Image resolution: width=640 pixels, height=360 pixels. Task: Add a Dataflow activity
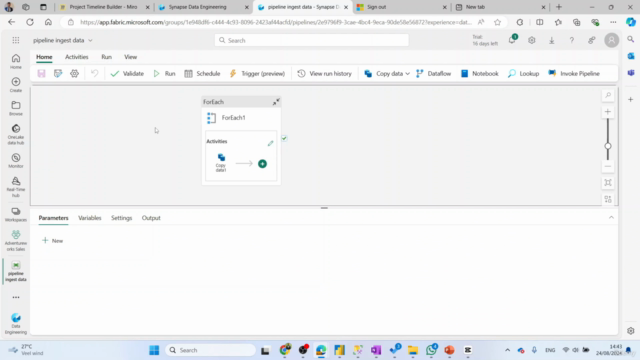(x=433, y=73)
